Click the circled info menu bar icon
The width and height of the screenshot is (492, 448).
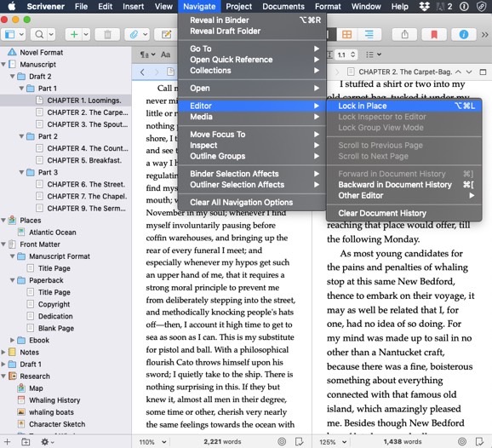(x=464, y=6)
